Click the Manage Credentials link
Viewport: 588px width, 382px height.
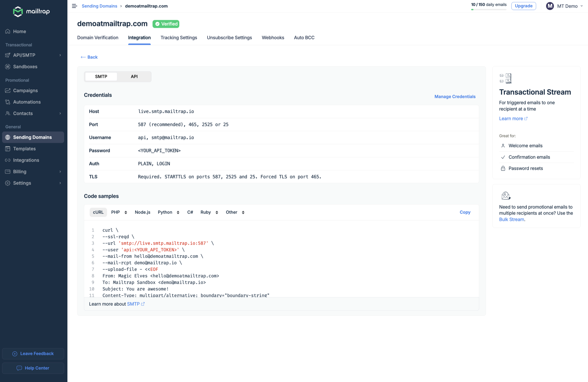455,97
